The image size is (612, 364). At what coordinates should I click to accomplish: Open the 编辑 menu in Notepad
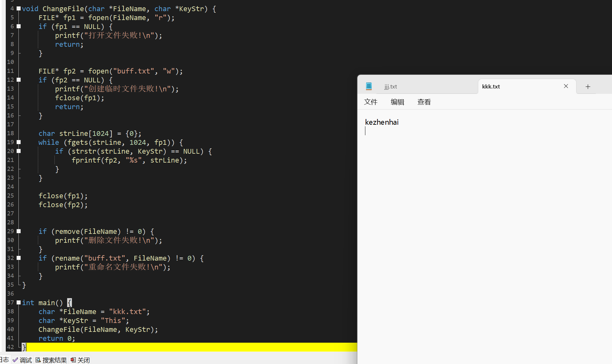397,102
